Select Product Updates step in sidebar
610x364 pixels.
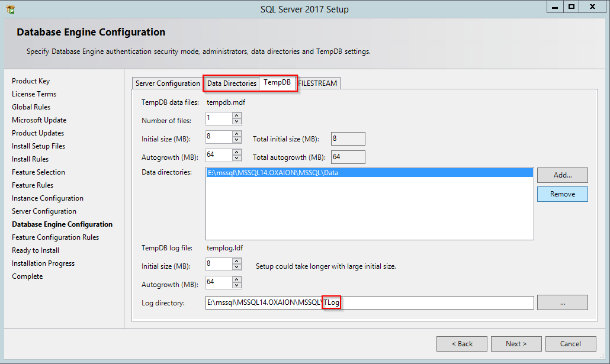coord(38,133)
